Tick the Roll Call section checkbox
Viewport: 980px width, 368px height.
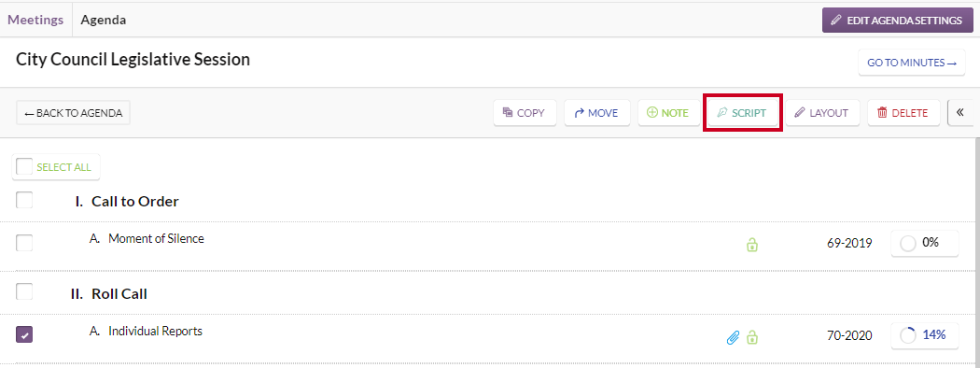point(24,291)
